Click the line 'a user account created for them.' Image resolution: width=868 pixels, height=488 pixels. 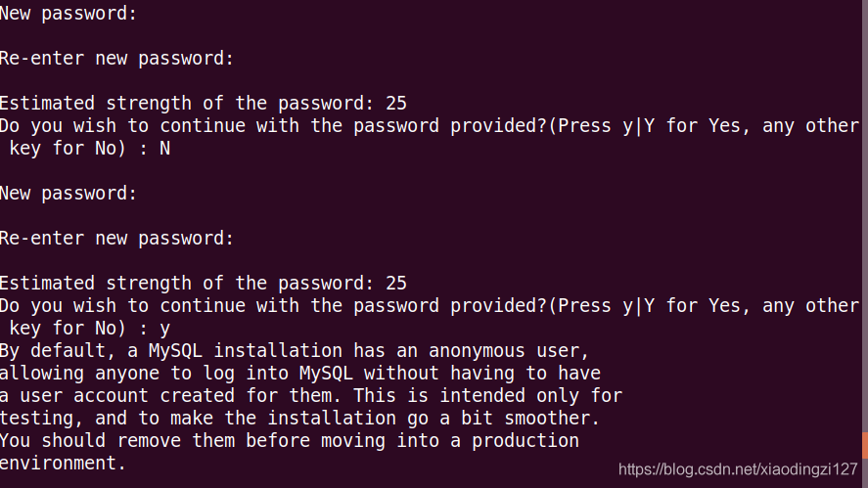pos(311,396)
